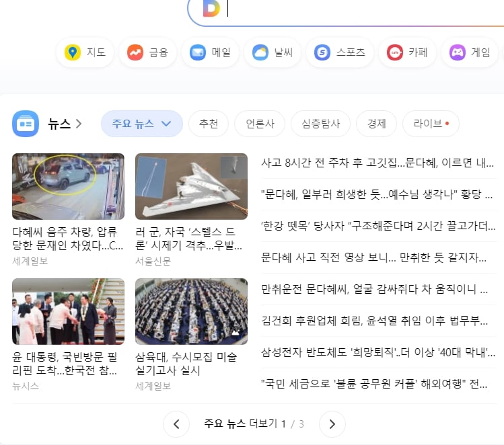The height and width of the screenshot is (445, 504).
Task: Click 세계일보 source under 다혜씨 article
Action: pos(30,261)
